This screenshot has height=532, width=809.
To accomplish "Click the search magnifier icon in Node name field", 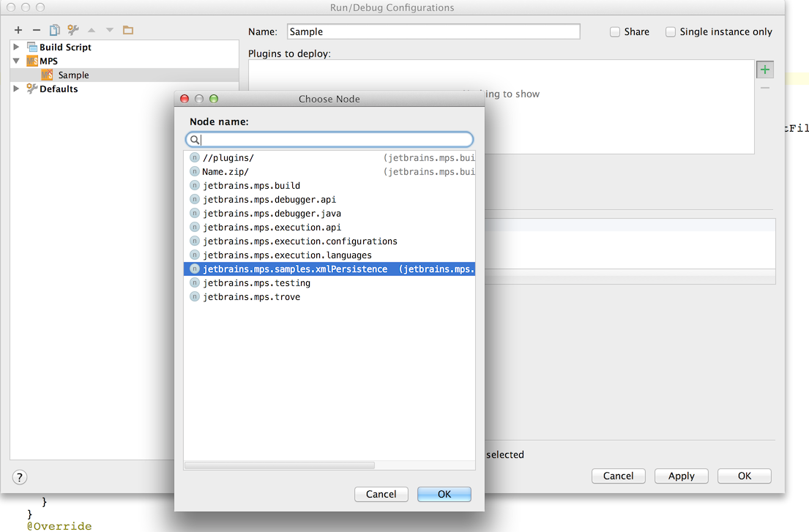I will click(x=195, y=140).
